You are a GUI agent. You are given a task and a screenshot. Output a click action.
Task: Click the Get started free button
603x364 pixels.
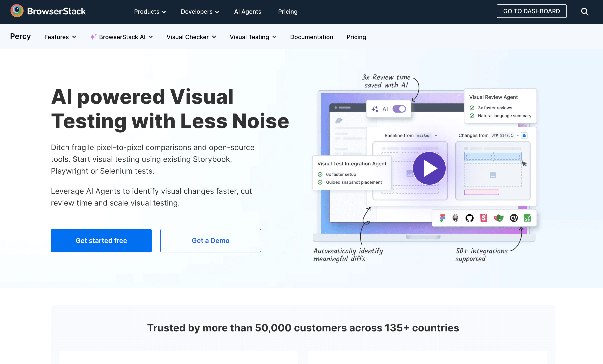coord(101,240)
